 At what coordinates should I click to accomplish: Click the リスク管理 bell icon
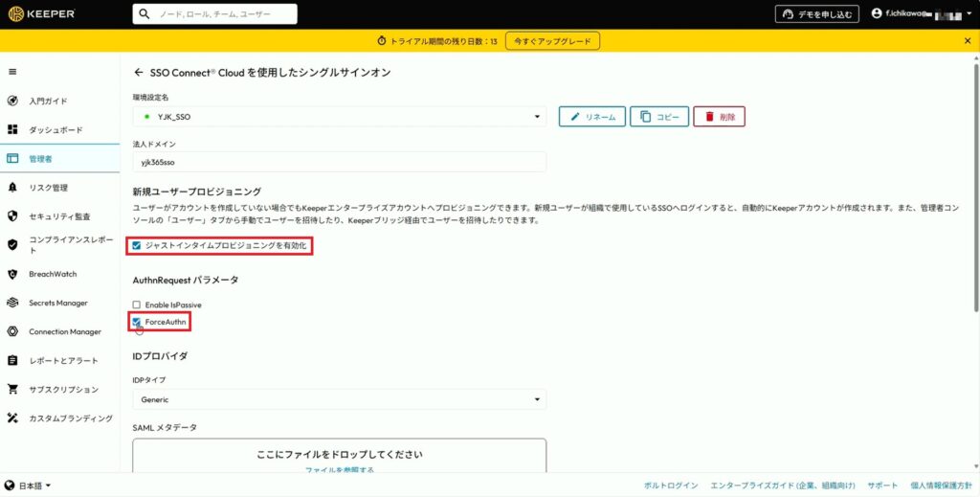coord(12,188)
